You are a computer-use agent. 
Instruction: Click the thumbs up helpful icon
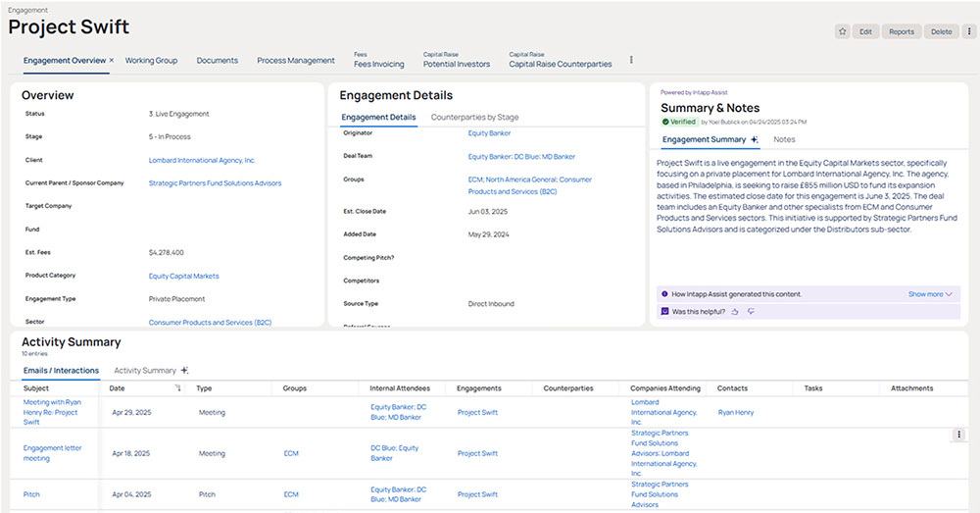click(x=734, y=311)
